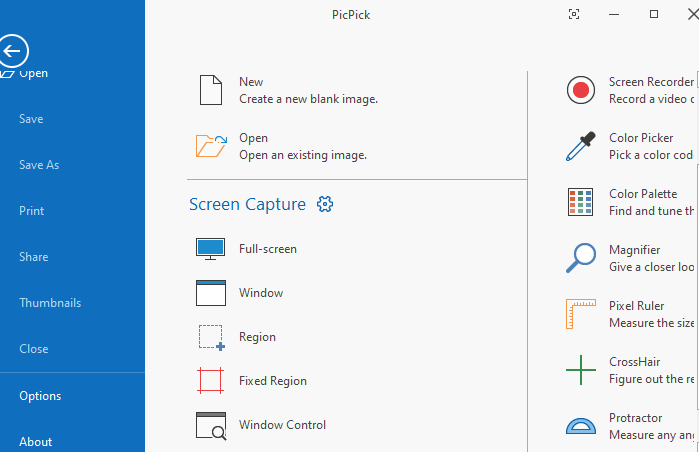Click the Window capture icon
Image resolution: width=699 pixels, height=452 pixels.
coord(210,293)
